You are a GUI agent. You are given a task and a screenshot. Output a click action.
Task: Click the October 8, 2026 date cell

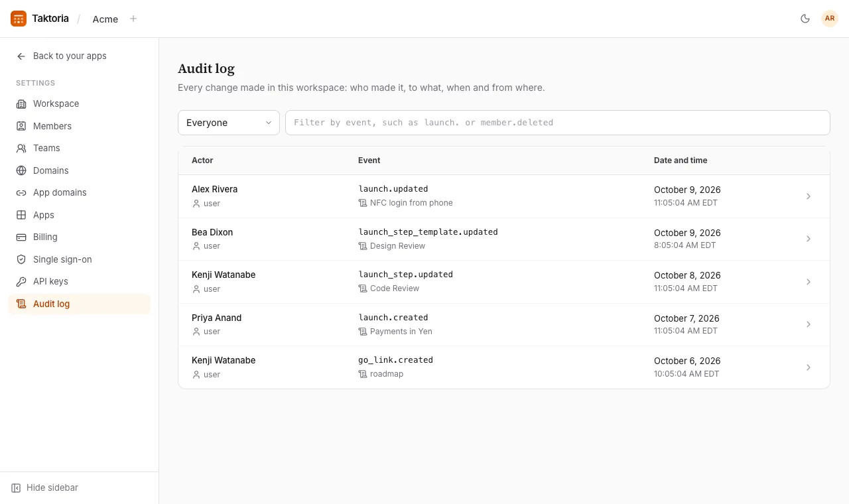point(687,275)
